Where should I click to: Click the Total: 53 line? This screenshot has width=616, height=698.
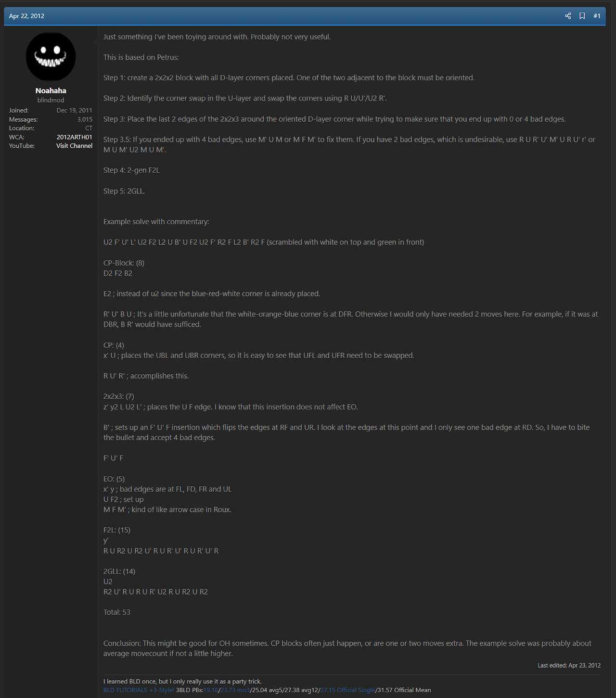coord(117,612)
